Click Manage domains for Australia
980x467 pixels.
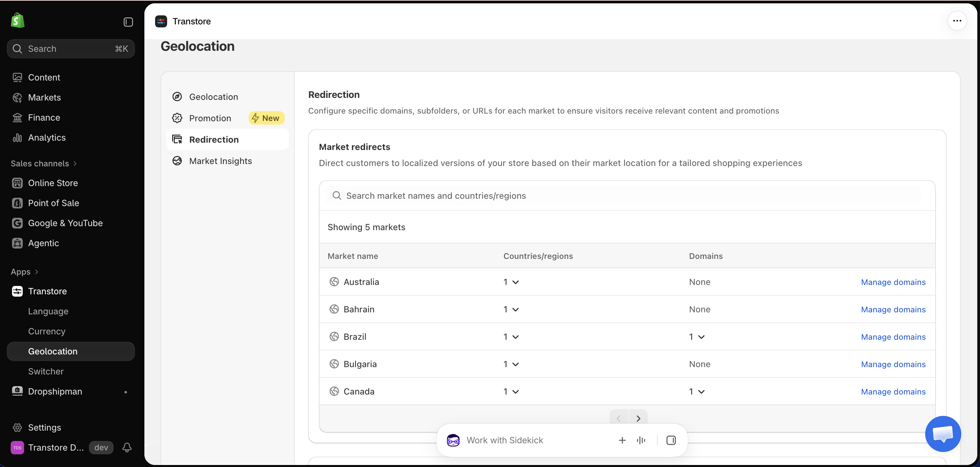(x=893, y=282)
